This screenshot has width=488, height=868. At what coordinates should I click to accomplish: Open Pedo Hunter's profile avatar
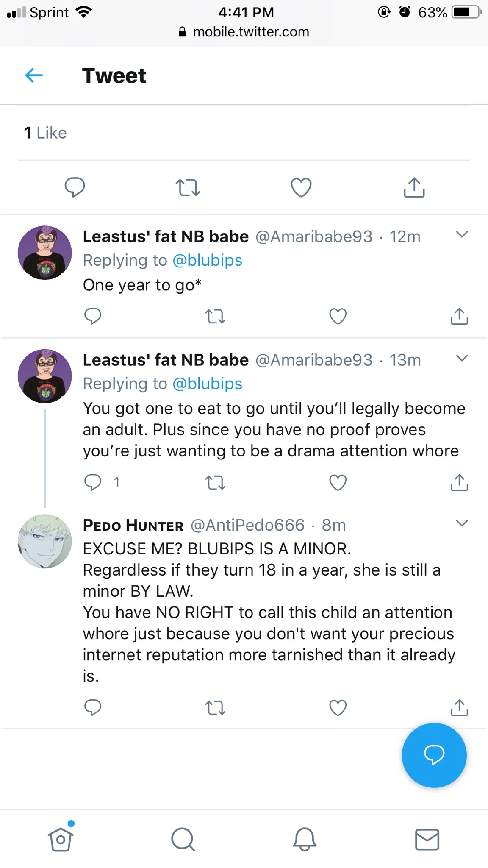tap(45, 541)
